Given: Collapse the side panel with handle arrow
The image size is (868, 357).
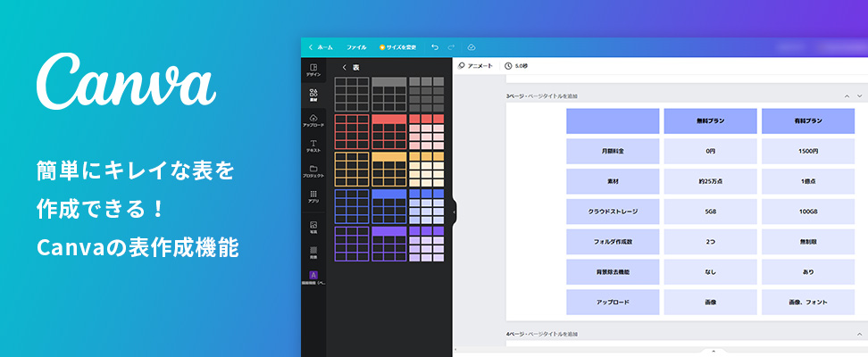Looking at the screenshot, I should point(455,212).
